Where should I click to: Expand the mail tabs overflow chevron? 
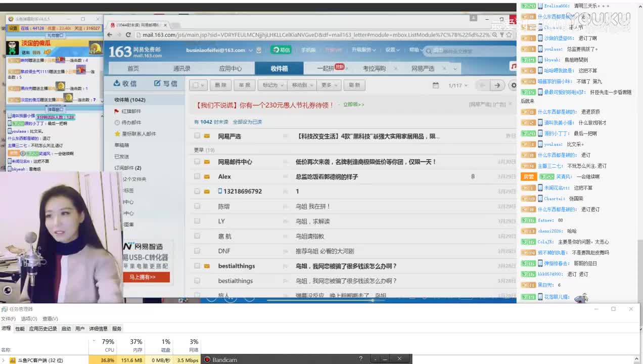coord(455,69)
